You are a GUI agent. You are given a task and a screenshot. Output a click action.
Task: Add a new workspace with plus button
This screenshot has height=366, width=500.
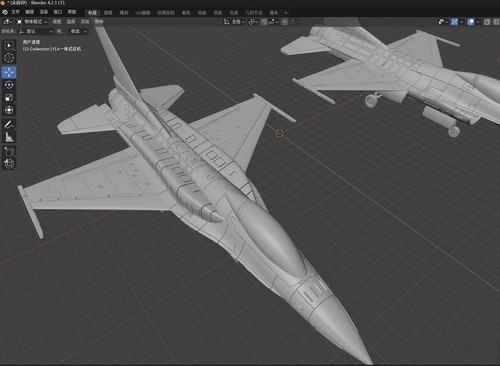point(286,13)
